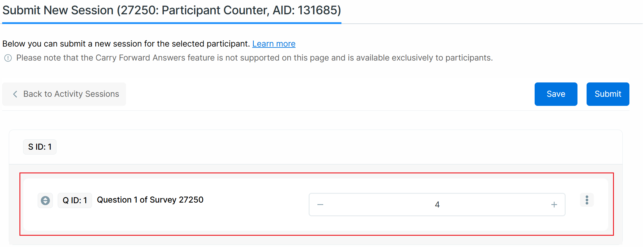Click the Submit New Session page title
The image size is (644, 247).
[172, 10]
